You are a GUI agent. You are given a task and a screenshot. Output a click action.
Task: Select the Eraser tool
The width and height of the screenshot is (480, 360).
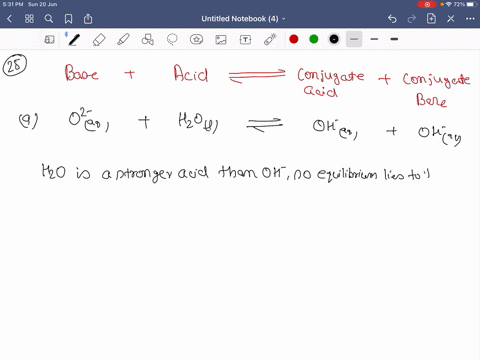(99, 40)
